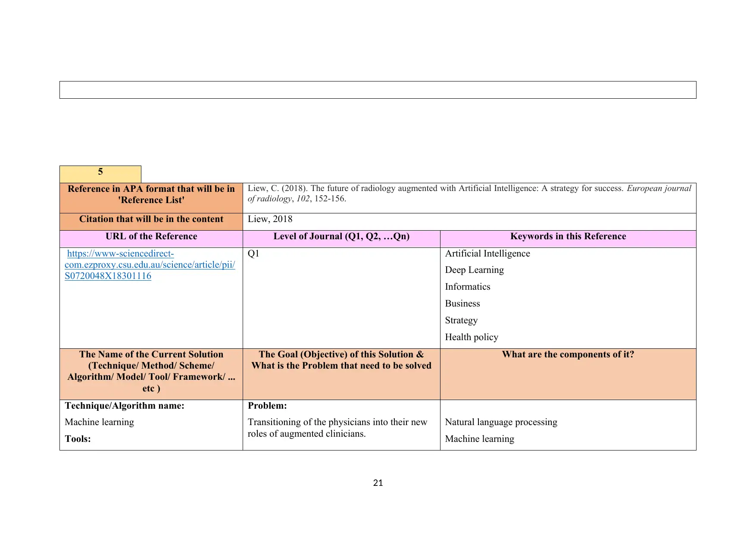The image size is (756, 535).
Task: Select keyword 'Artificial Intelligence'
Action: click(x=487, y=253)
